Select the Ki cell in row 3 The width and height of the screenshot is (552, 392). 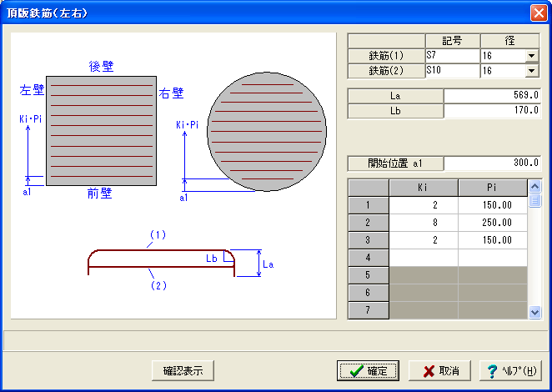[x=424, y=240]
